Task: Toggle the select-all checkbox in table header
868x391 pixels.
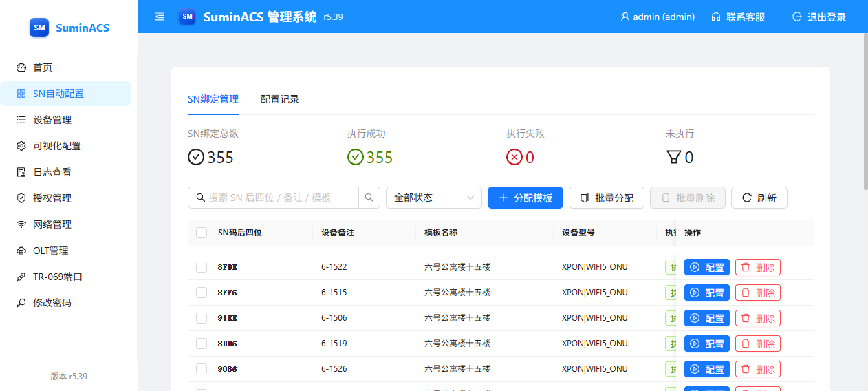Action: [x=202, y=233]
